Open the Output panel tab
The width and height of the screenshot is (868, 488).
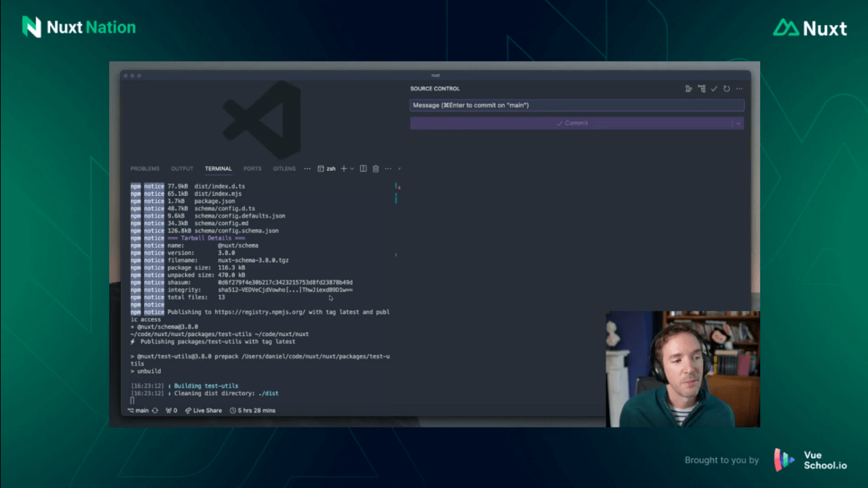pos(182,169)
